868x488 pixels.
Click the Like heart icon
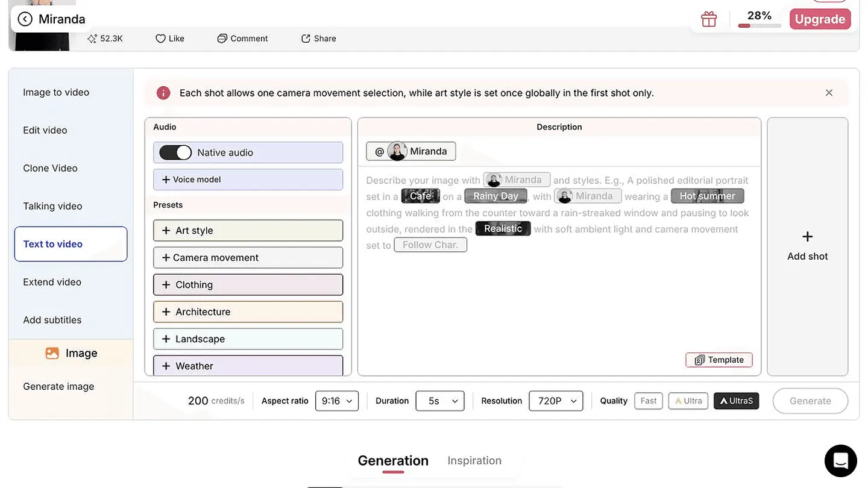pos(160,39)
